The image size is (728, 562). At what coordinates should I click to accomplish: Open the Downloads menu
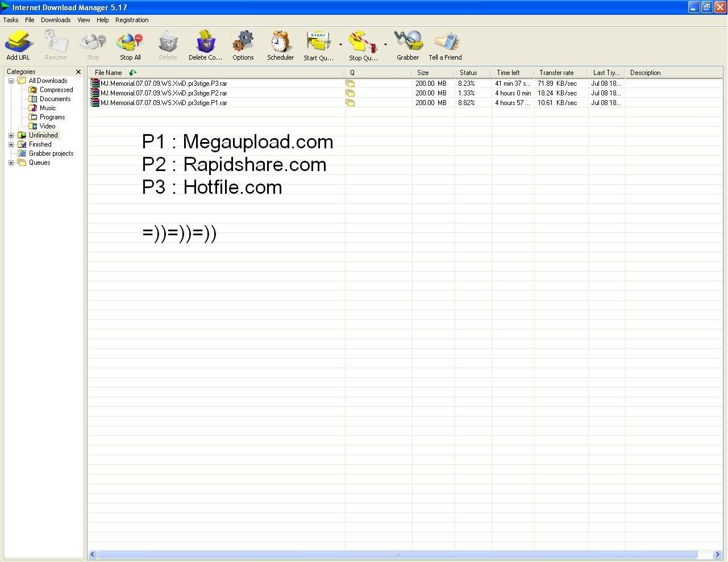pyautogui.click(x=56, y=20)
